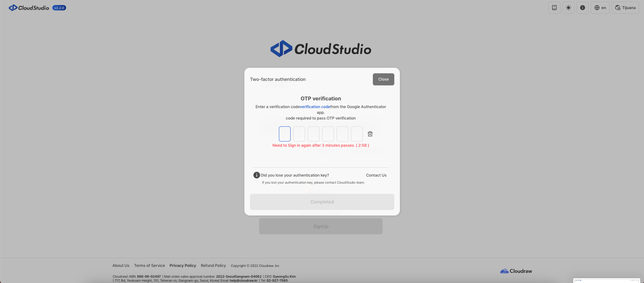
Task: Open the documentation book icon
Action: click(x=554, y=8)
